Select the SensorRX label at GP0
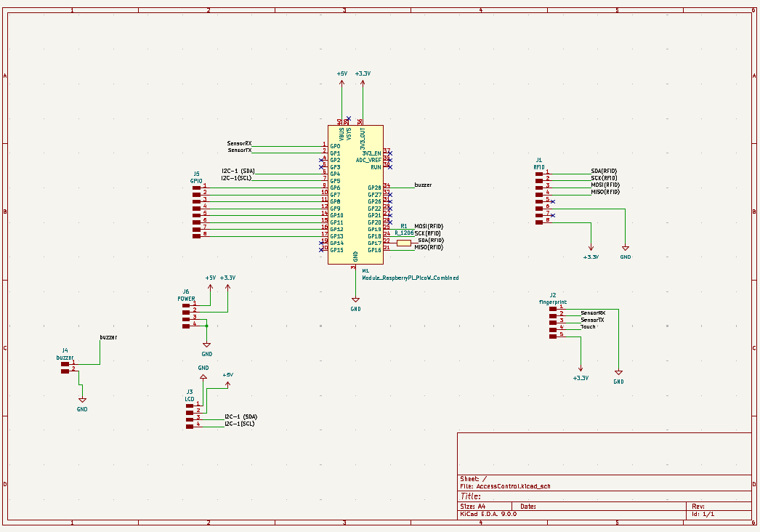The height and width of the screenshot is (532, 760). [240, 143]
